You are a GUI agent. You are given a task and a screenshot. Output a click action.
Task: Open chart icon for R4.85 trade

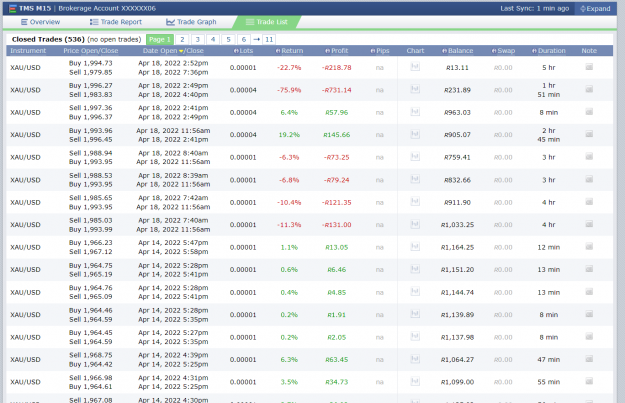click(x=415, y=291)
